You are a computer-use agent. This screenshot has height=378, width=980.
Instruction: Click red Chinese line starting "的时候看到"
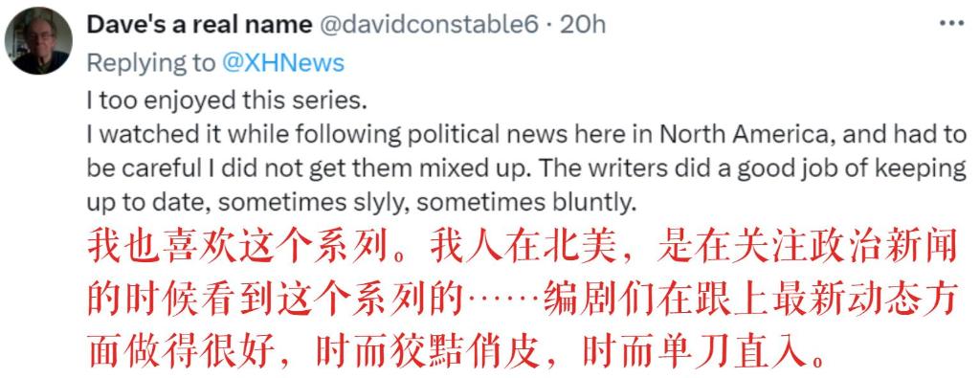pos(523,302)
